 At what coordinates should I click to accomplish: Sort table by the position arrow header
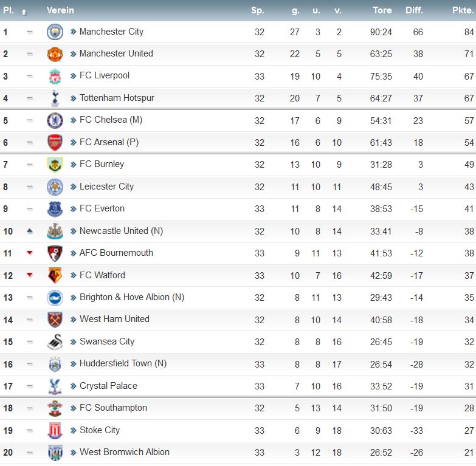tap(24, 12)
